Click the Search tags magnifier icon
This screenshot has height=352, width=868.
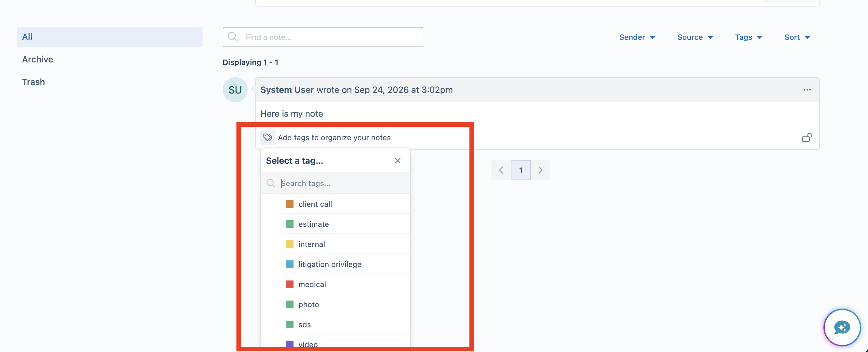click(271, 183)
